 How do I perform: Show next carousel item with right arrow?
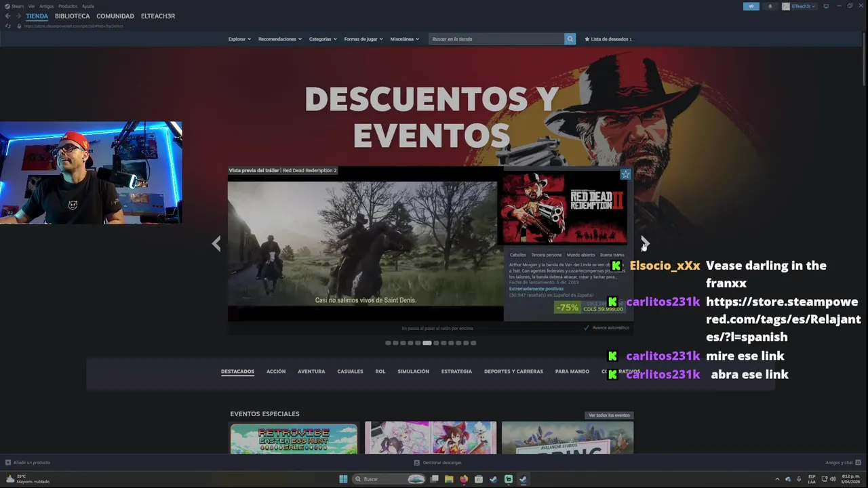(645, 243)
